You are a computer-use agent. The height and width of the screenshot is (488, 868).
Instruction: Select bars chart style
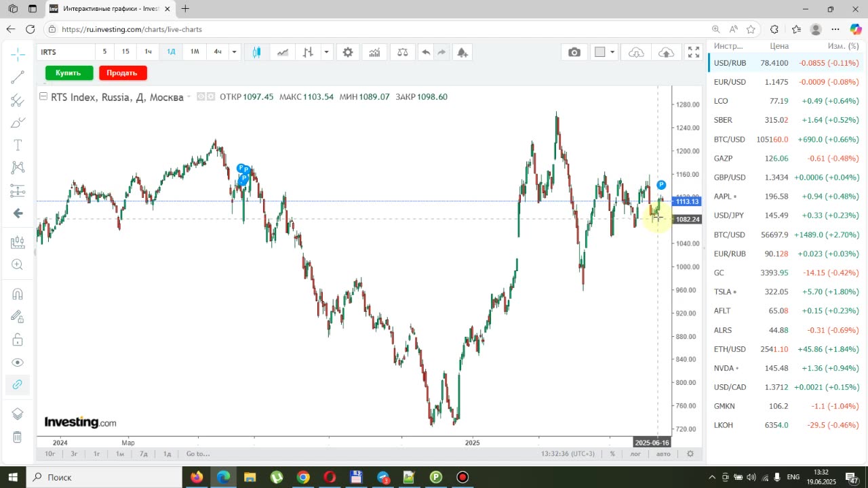point(308,52)
